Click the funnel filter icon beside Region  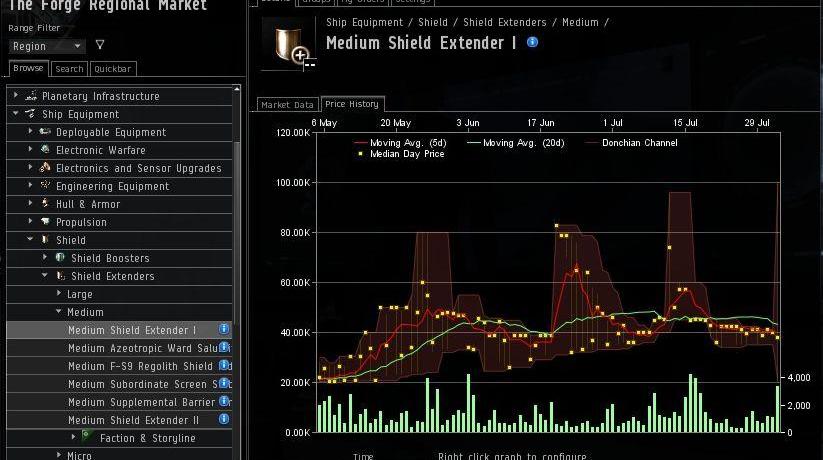[x=99, y=46]
